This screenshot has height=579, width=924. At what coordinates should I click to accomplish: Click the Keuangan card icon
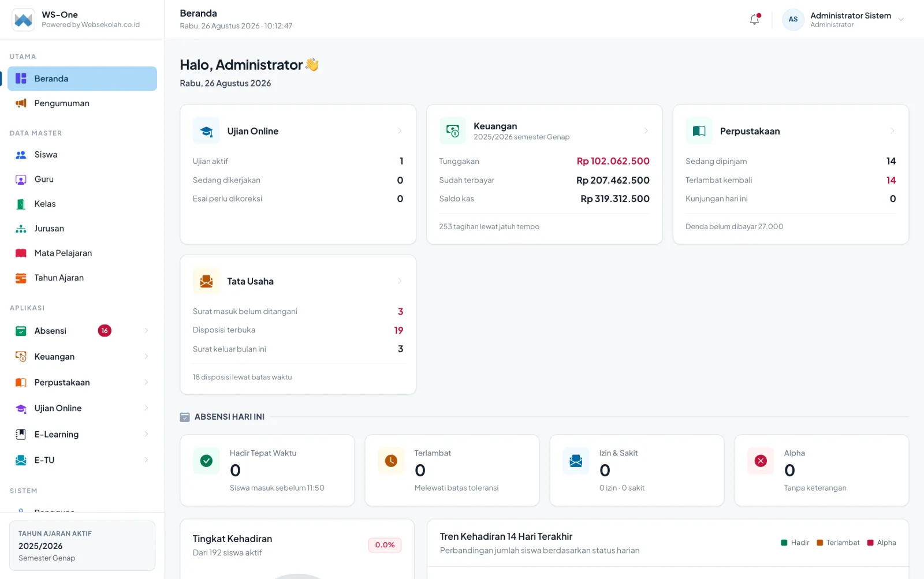pyautogui.click(x=453, y=131)
